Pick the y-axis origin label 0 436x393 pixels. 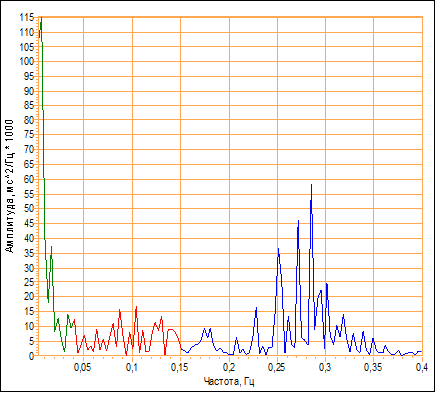[31, 356]
